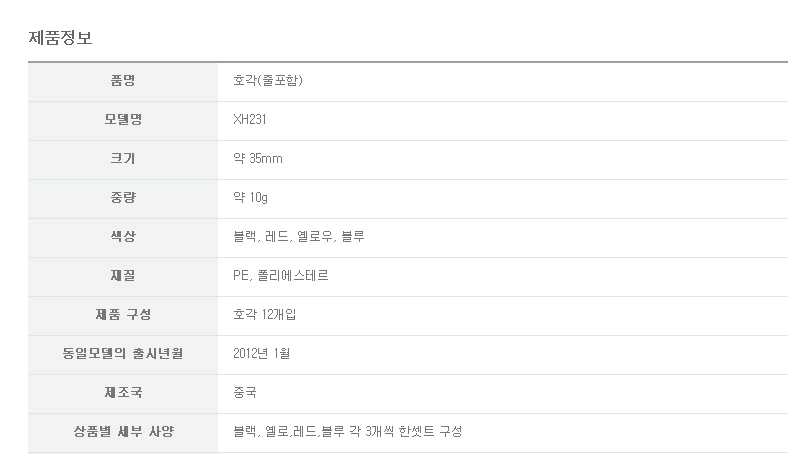The height and width of the screenshot is (472, 796).
Task: Select the 호각(줄포함) product name value
Action: [x=267, y=81]
